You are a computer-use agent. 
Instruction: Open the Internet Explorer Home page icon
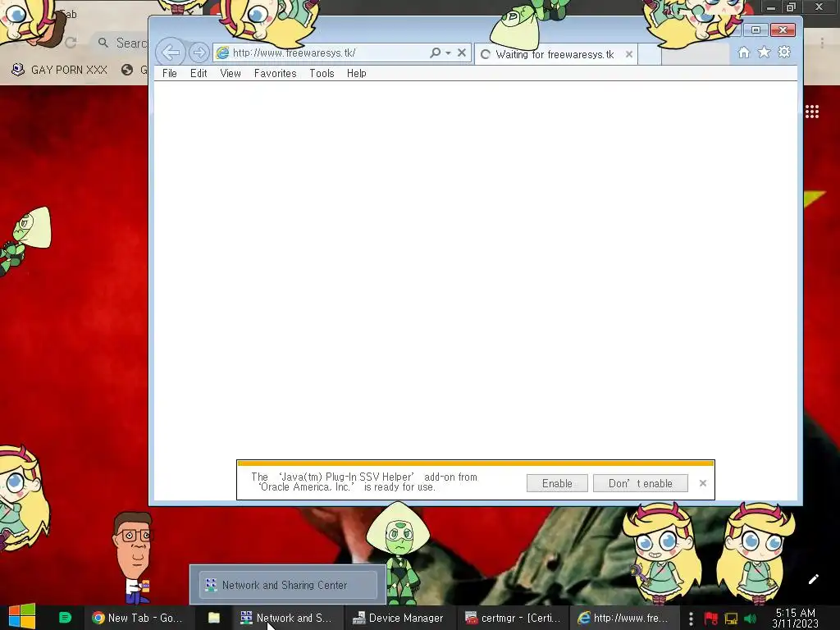tap(743, 52)
